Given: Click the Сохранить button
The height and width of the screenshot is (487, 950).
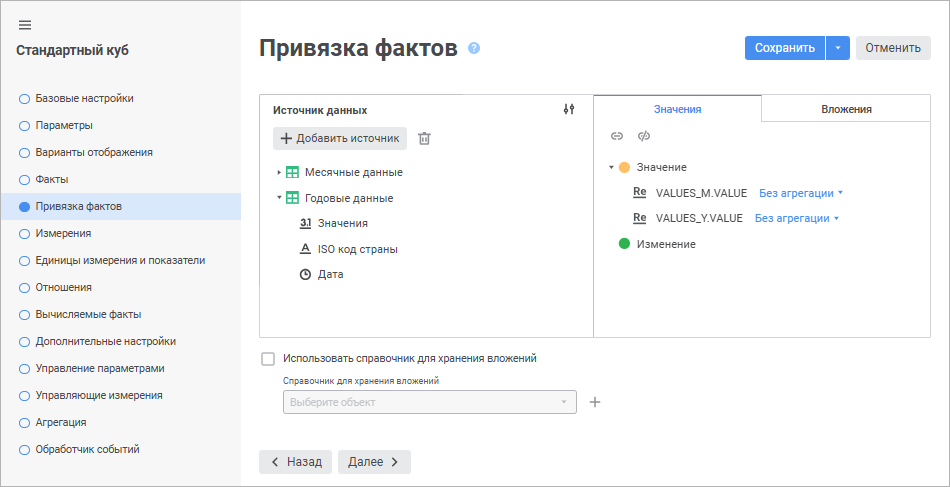Looking at the screenshot, I should pyautogui.click(x=785, y=47).
